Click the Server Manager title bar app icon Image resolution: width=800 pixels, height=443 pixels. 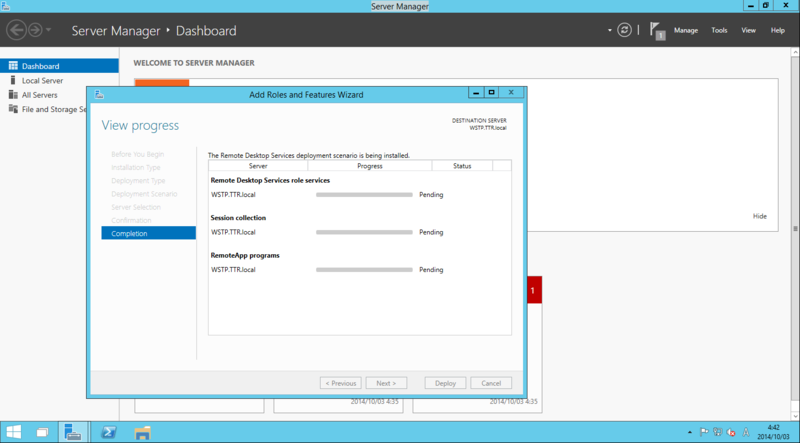pos(6,6)
